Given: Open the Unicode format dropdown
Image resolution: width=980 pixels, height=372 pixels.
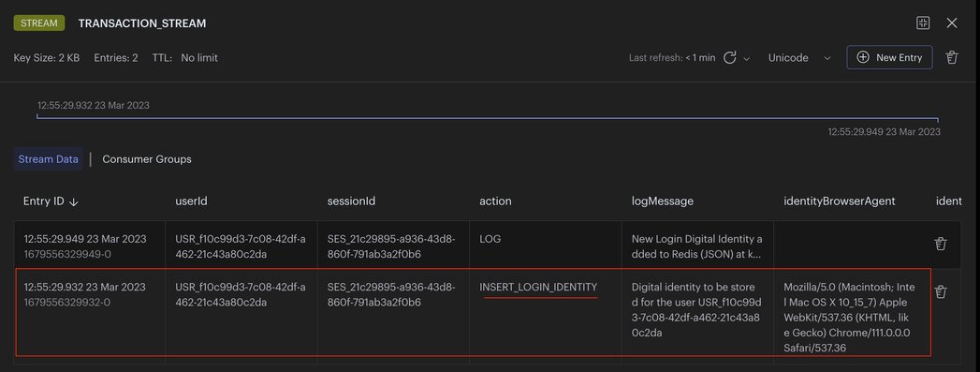Looking at the screenshot, I should [799, 57].
